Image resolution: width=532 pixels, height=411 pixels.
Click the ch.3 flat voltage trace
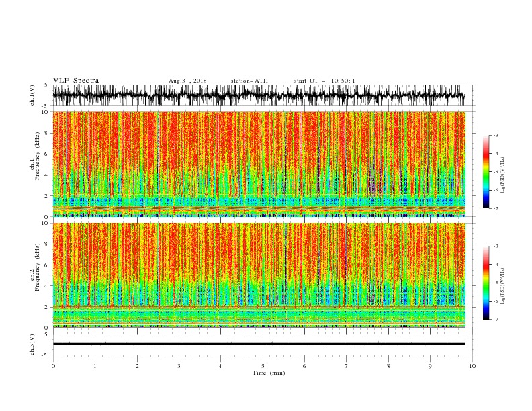[x=259, y=344]
